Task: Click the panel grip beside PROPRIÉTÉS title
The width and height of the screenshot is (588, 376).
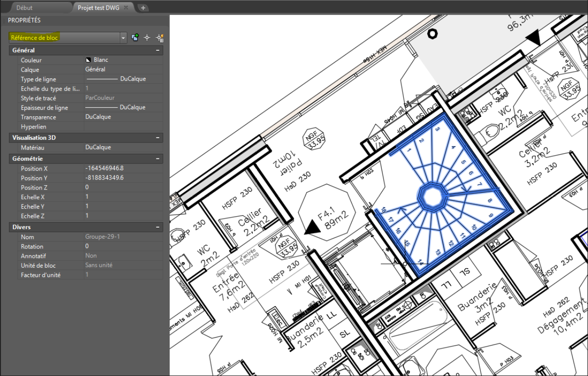Action: point(4,20)
